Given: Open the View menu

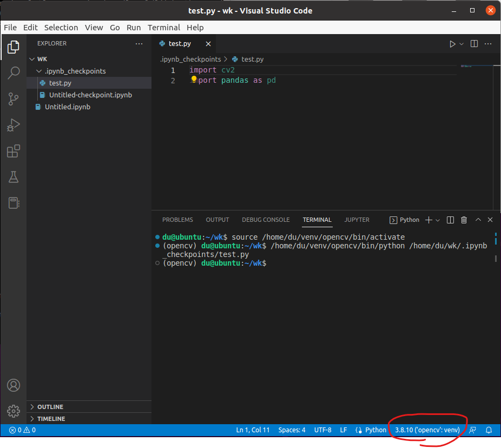Looking at the screenshot, I should click(94, 28).
